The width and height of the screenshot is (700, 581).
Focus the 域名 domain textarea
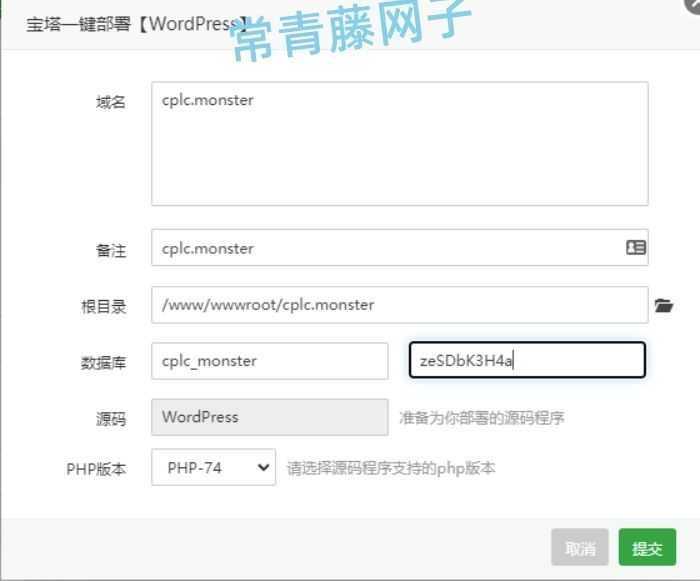400,144
